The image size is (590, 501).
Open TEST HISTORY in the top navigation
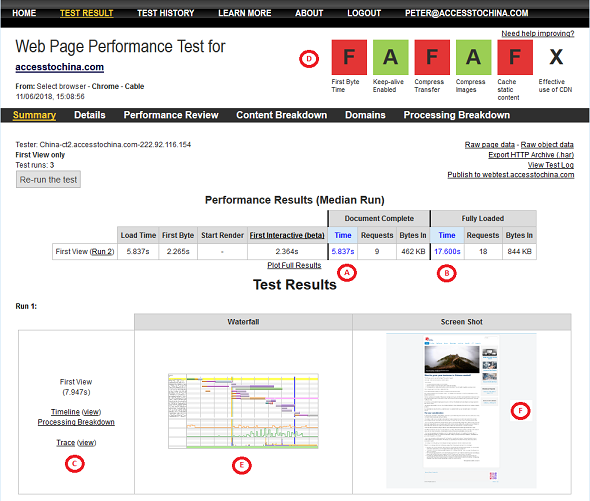pos(166,13)
